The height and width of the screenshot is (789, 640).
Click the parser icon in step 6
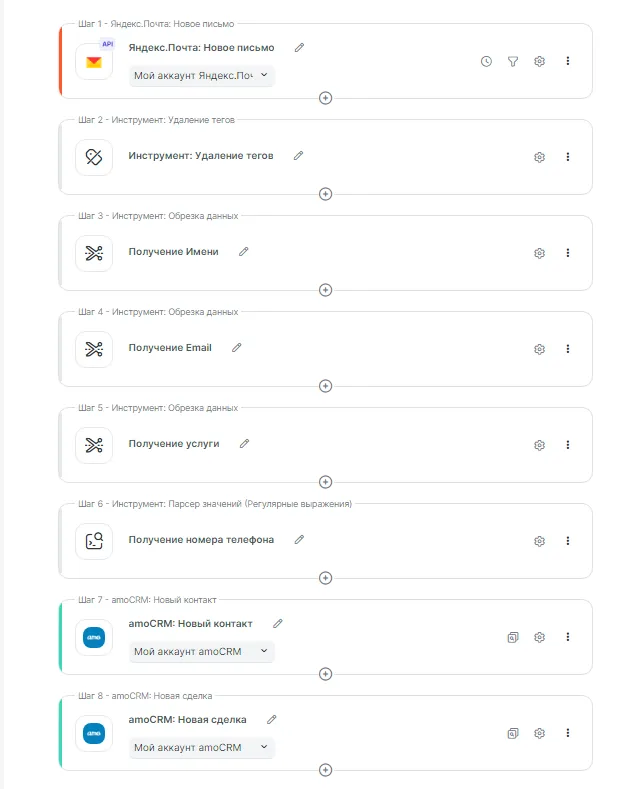pos(94,540)
